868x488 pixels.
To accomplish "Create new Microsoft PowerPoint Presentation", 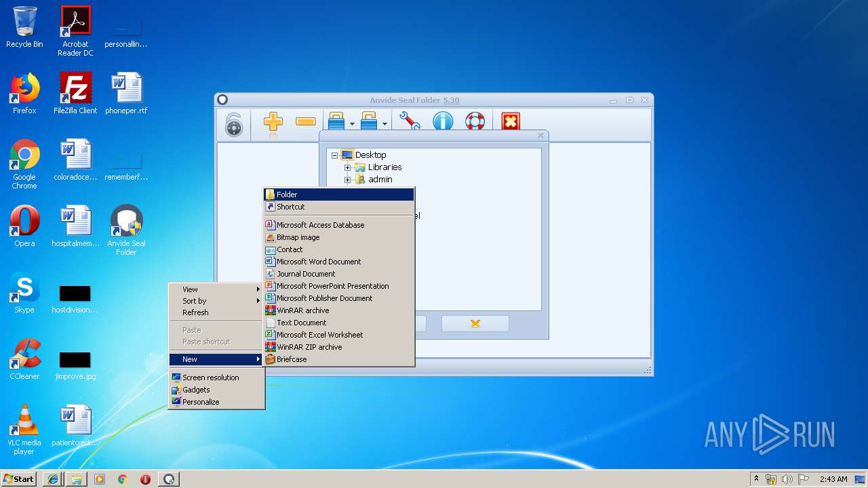I will coord(339,286).
